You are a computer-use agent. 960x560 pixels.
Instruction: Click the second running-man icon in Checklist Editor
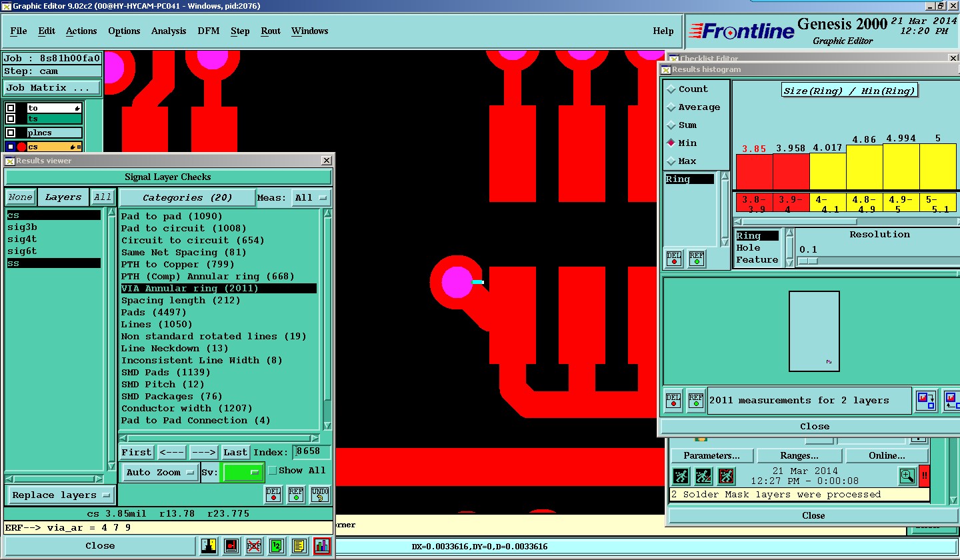pos(703,476)
